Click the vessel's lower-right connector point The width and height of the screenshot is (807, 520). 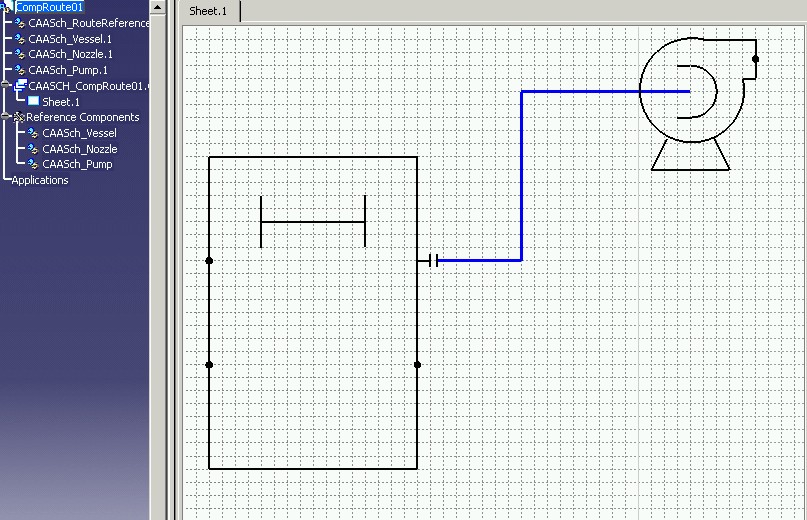tap(417, 365)
